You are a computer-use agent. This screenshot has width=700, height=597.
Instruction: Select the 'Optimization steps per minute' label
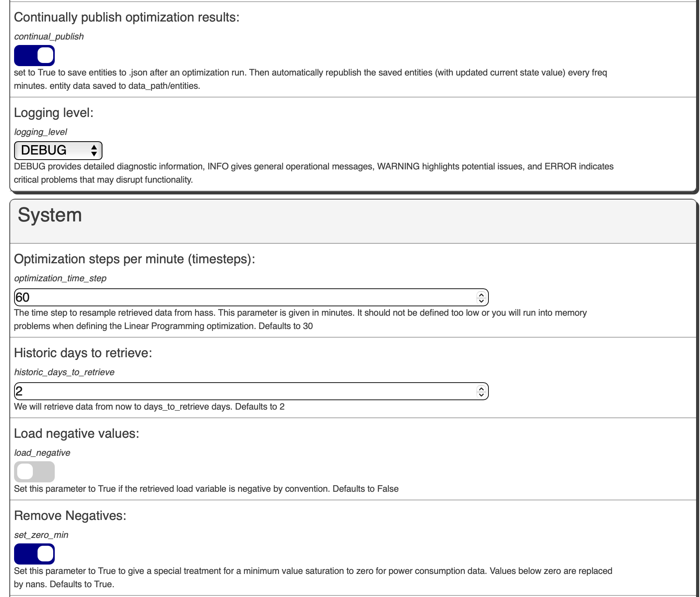135,259
